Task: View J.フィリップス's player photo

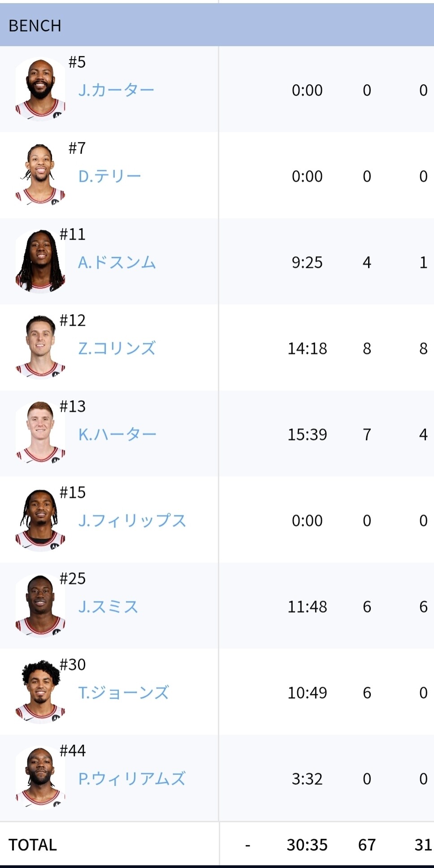Action: tap(40, 519)
